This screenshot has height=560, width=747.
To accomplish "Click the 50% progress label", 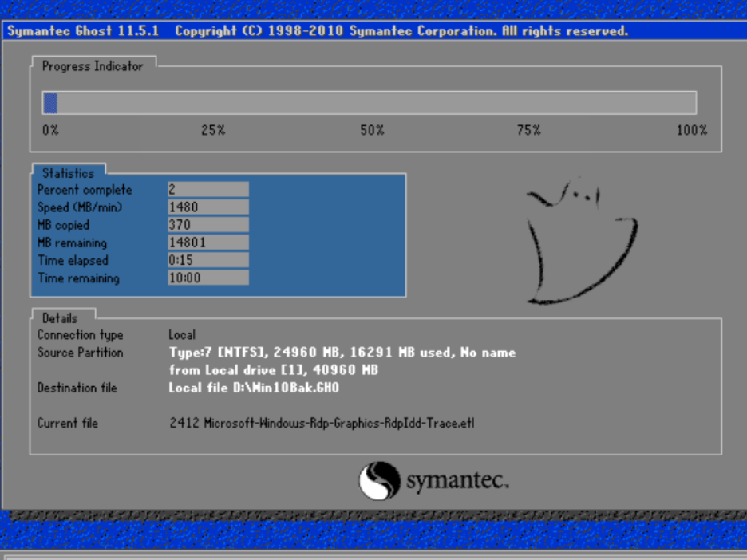I will 372,131.
